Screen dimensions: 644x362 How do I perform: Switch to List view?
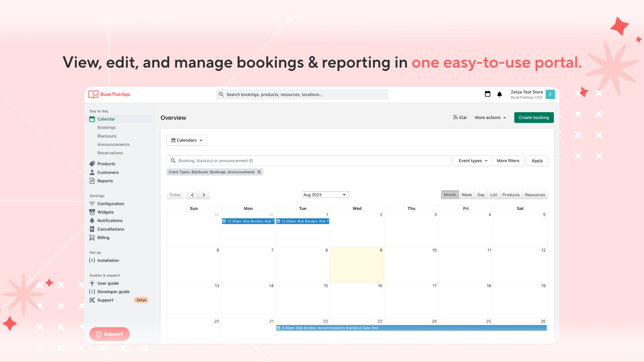click(x=493, y=195)
